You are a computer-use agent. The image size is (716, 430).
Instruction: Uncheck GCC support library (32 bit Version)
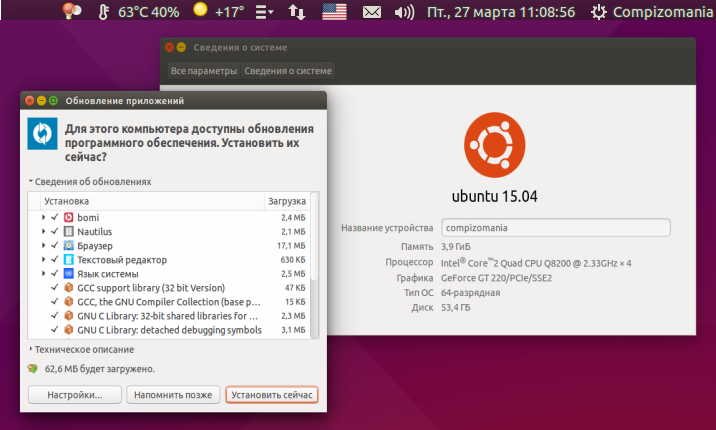point(55,288)
